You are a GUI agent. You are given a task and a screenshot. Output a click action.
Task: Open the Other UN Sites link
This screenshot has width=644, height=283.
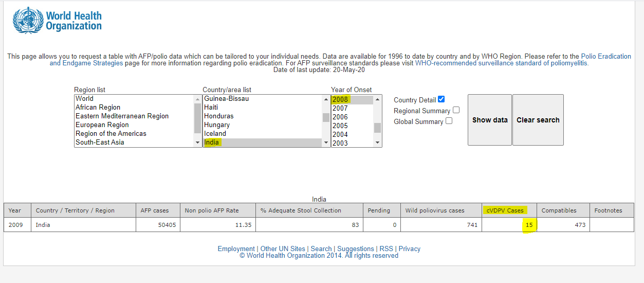tap(283, 249)
